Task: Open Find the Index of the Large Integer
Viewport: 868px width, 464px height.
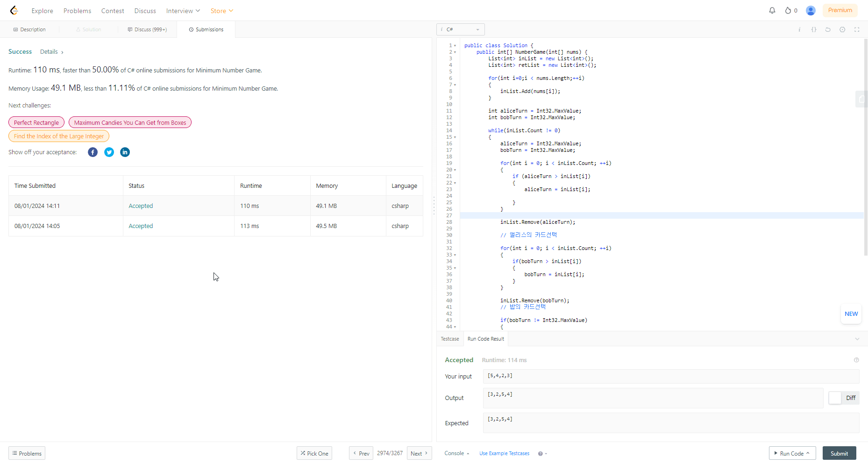Action: [x=59, y=136]
